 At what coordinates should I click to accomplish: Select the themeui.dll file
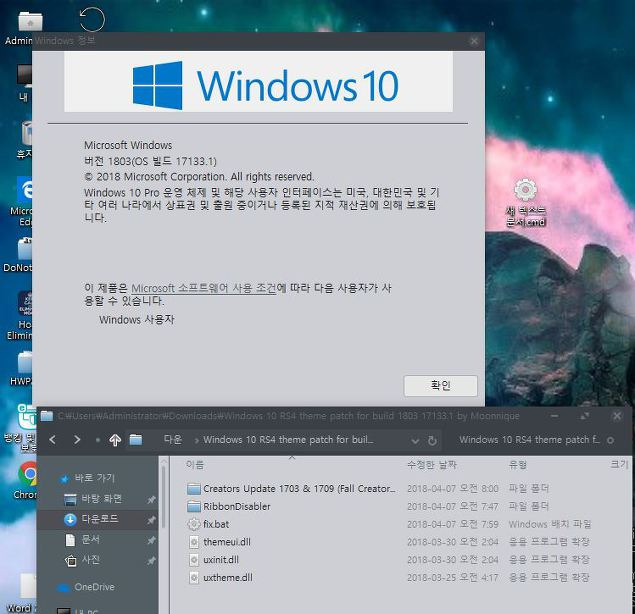(227, 542)
